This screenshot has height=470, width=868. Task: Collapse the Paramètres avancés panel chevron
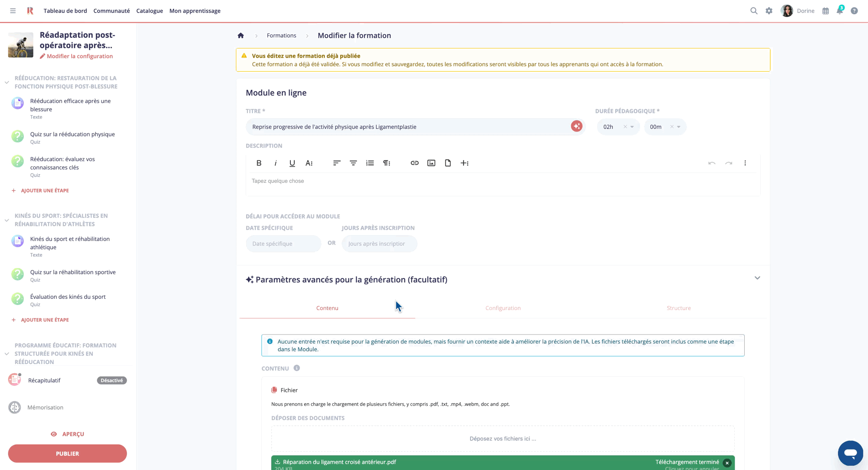tap(757, 278)
